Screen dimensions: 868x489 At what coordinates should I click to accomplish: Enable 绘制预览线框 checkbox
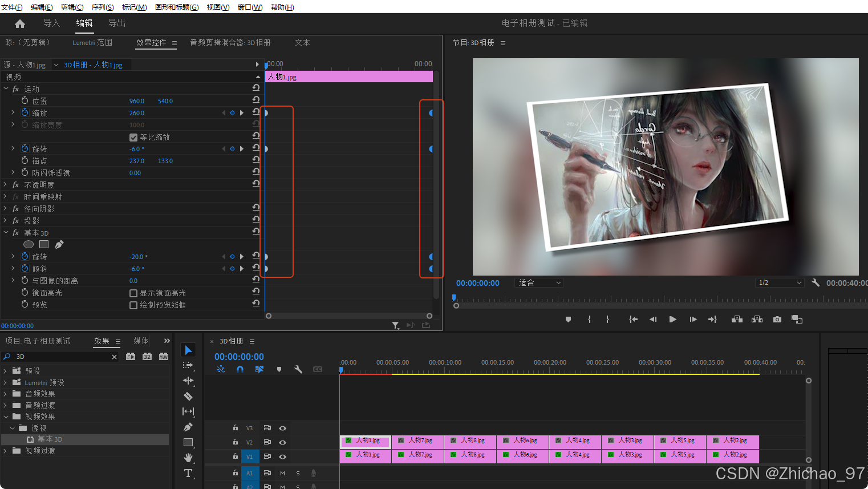[x=133, y=305]
